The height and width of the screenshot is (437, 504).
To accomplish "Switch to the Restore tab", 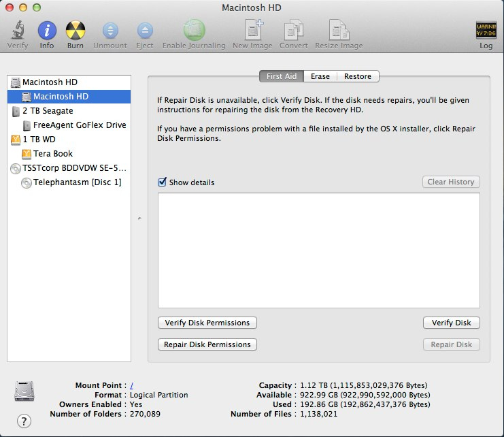I will click(358, 76).
